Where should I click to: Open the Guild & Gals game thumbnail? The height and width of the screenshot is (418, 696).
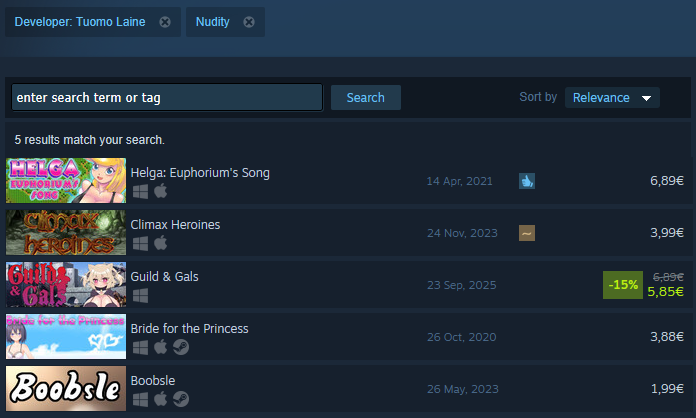pyautogui.click(x=66, y=284)
